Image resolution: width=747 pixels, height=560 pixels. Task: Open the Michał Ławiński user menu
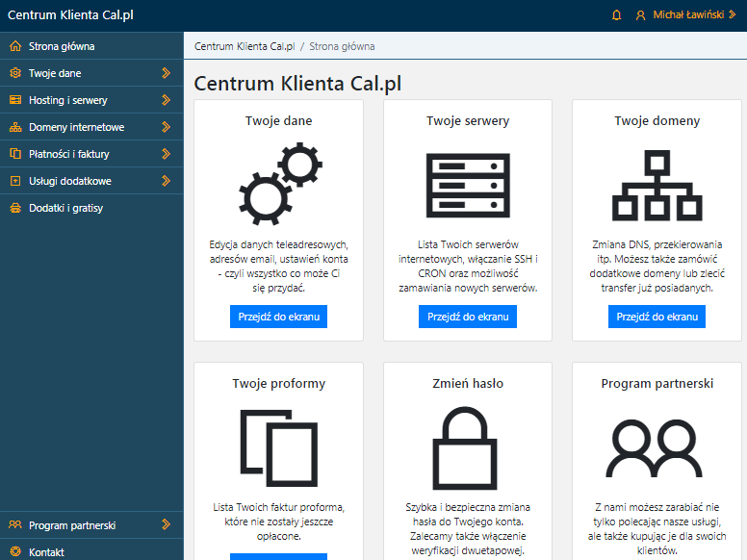[686, 15]
